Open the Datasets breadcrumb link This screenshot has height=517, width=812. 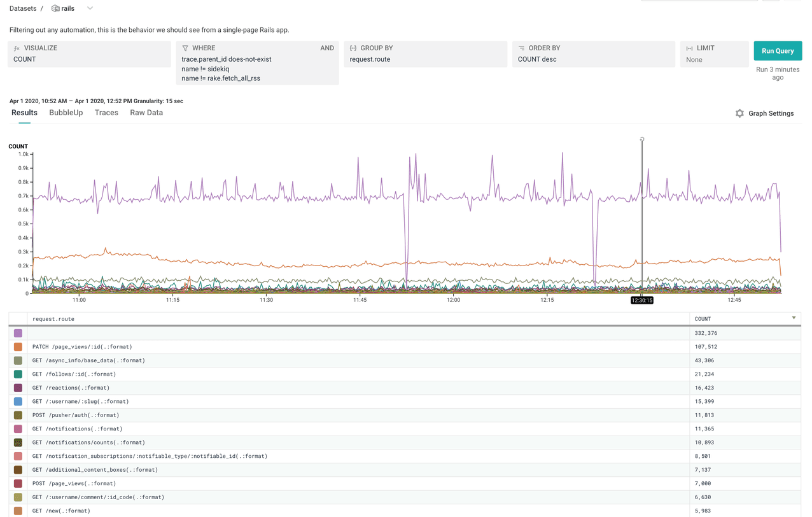[x=23, y=8]
